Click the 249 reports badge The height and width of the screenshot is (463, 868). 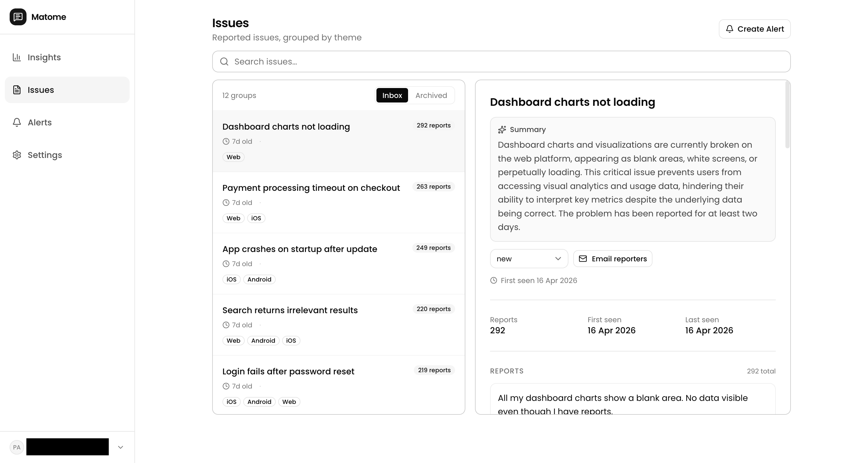(433, 248)
